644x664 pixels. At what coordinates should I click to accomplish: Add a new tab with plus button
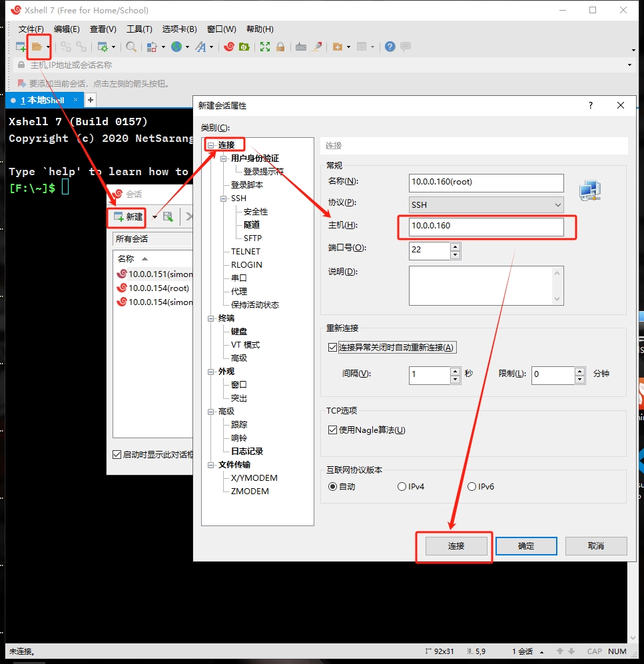90,101
